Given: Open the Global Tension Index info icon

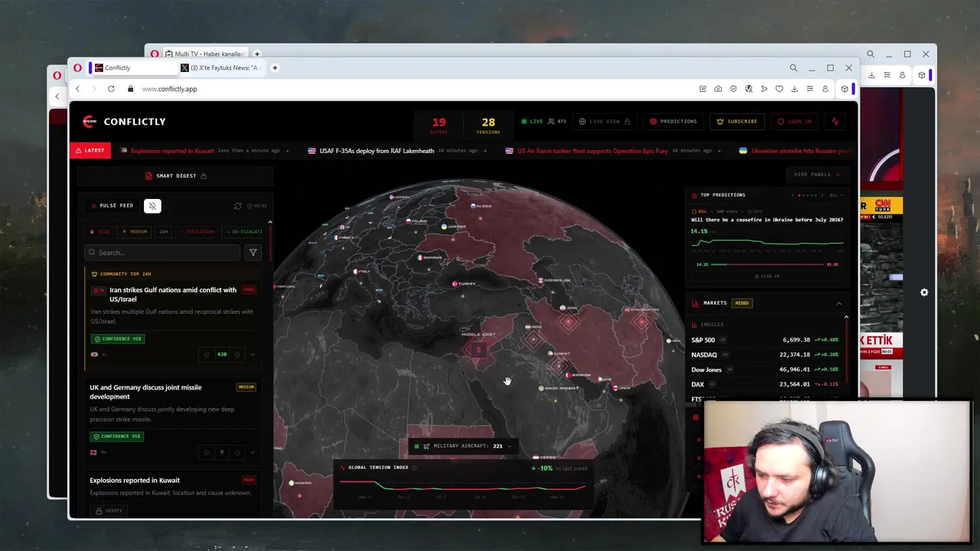Looking at the screenshot, I should click(x=414, y=468).
